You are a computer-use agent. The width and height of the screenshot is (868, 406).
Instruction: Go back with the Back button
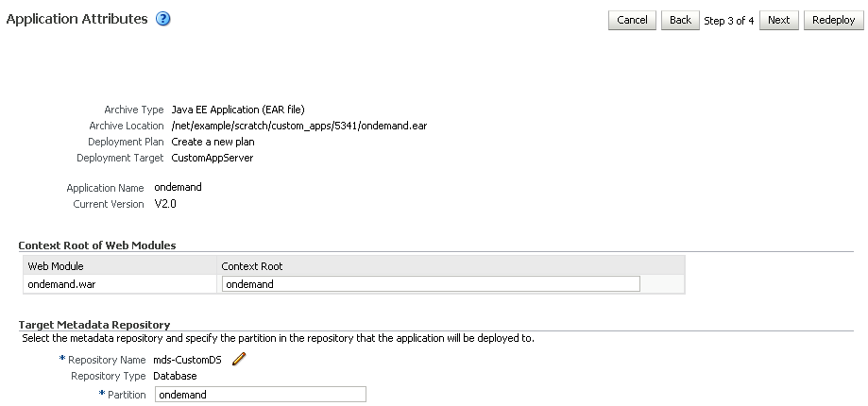pos(680,20)
